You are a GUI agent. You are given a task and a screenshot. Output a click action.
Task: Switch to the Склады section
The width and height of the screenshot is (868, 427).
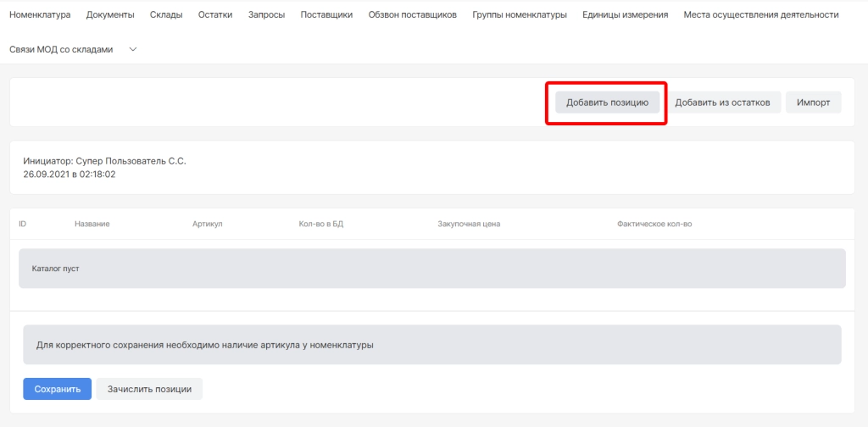166,14
